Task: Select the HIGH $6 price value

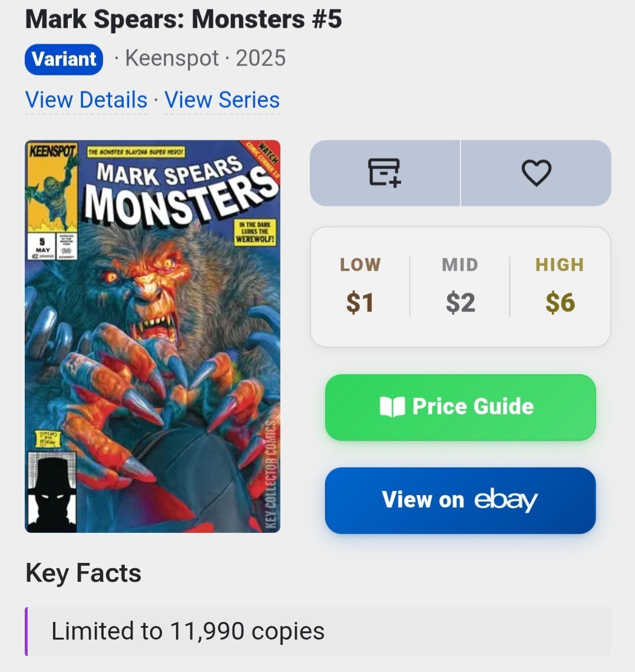Action: tap(560, 302)
